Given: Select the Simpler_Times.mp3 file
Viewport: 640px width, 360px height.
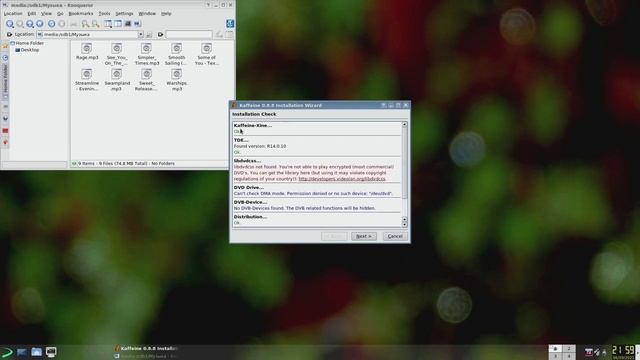Looking at the screenshot, I should point(147,54).
